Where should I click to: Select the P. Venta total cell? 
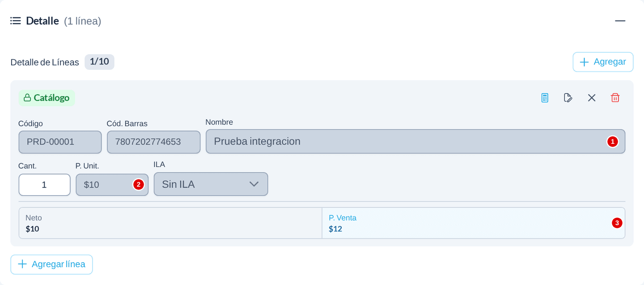point(473,223)
